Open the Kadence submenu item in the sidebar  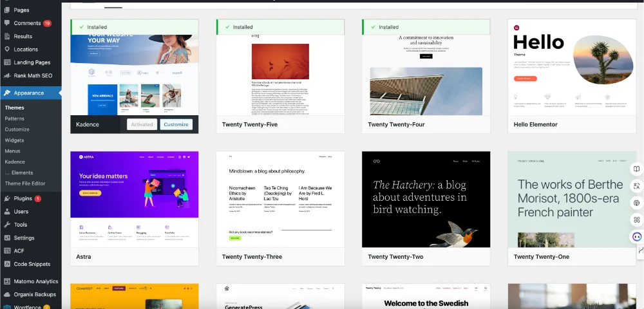pyautogui.click(x=15, y=162)
